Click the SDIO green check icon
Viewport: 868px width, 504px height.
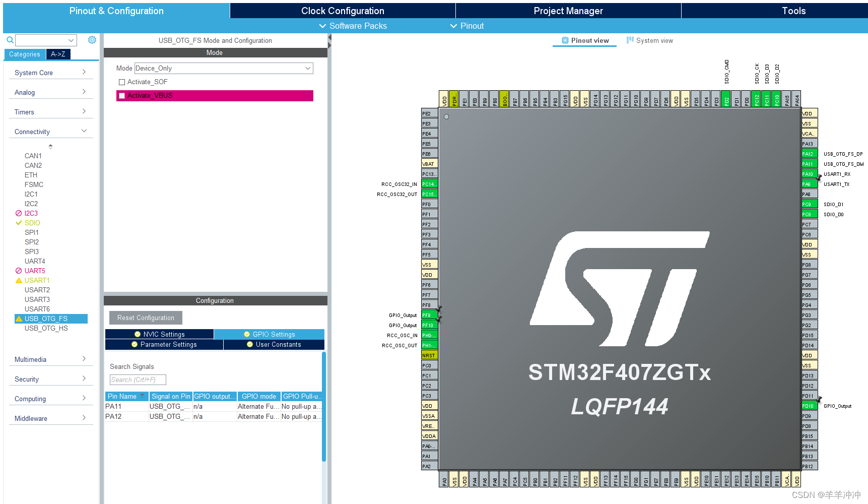(x=19, y=223)
